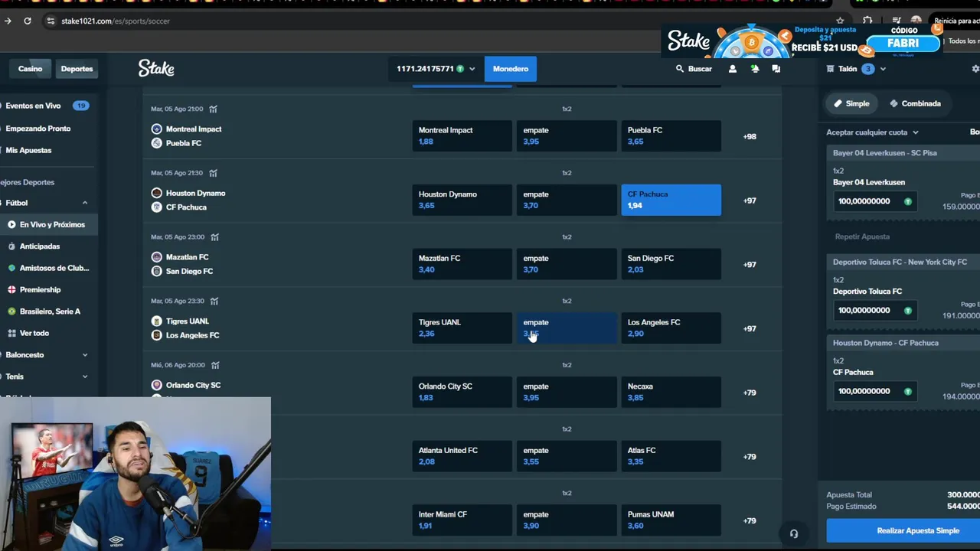
Task: Open stats icon for Houston Dynamo match
Action: coord(214,173)
